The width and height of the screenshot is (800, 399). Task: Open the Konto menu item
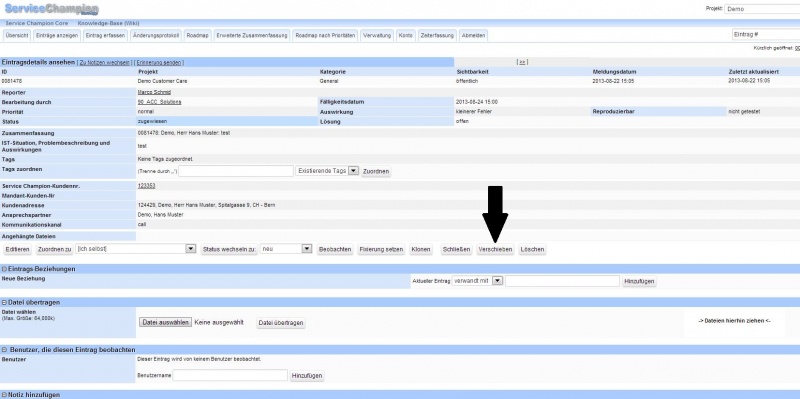click(x=406, y=35)
